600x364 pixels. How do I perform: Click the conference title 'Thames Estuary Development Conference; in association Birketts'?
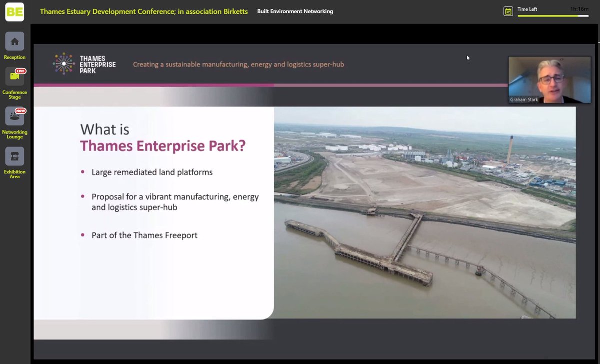(x=144, y=11)
